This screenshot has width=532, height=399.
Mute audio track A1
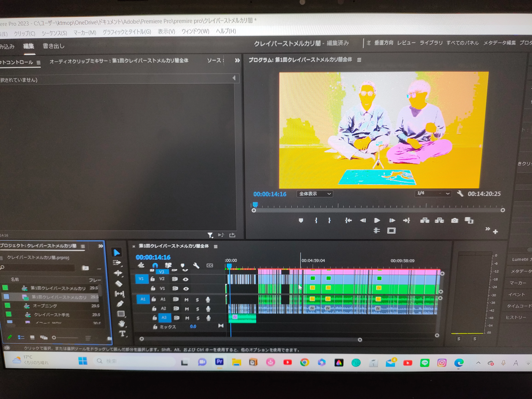(x=186, y=300)
